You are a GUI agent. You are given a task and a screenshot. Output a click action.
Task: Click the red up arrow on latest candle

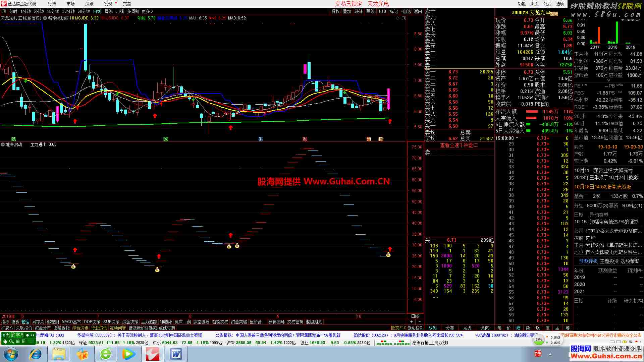390,121
